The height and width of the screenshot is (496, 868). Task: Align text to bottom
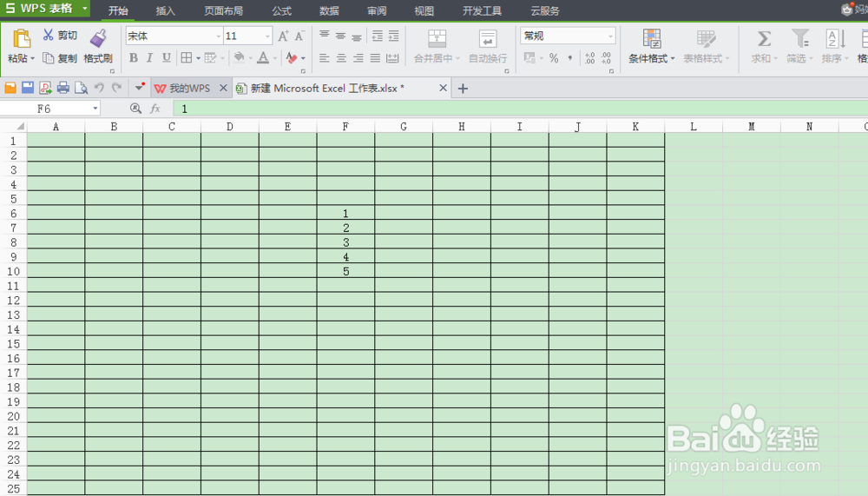pyautogui.click(x=357, y=36)
